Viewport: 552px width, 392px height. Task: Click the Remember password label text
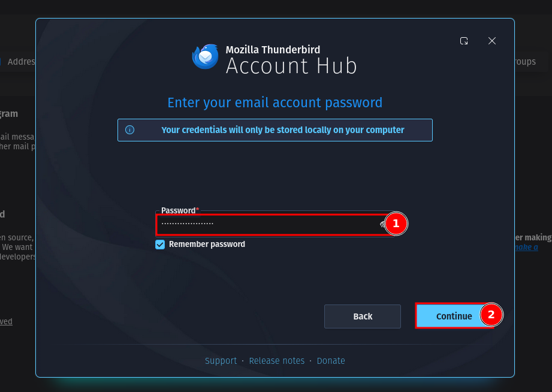207,244
